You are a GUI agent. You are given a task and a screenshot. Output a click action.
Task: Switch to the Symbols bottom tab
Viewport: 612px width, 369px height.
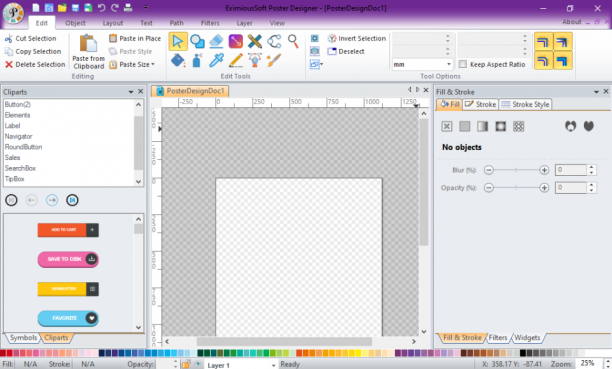23,338
